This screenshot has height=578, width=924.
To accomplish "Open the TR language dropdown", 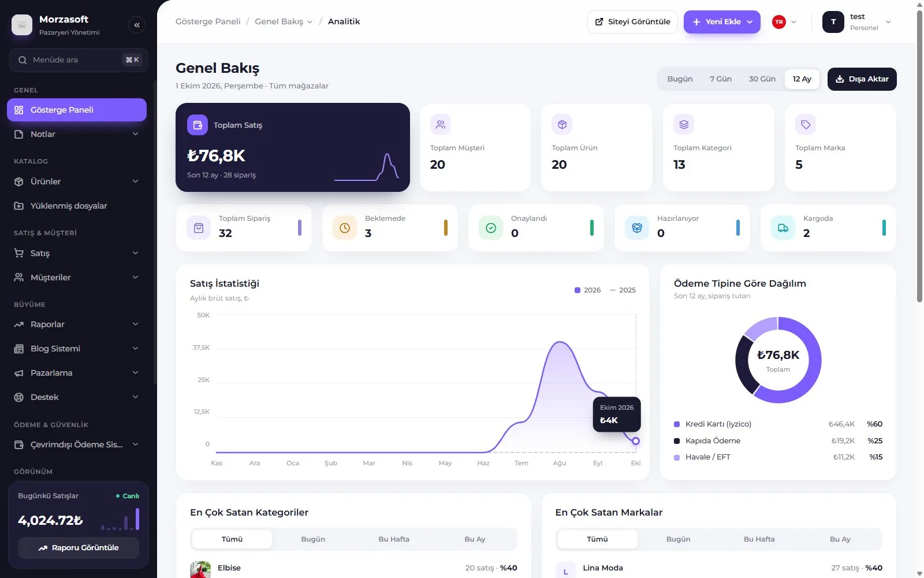I will pos(784,22).
